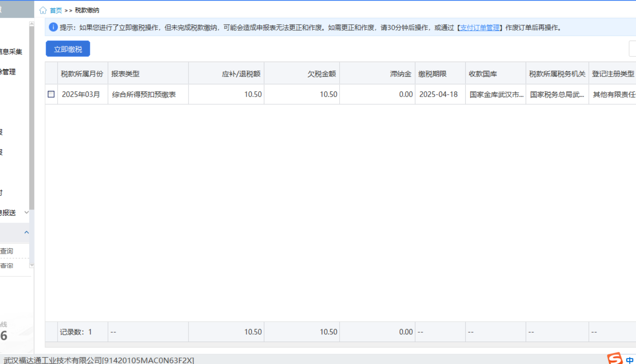Click the 应补/退税额 column header
The height and width of the screenshot is (364, 636).
click(x=241, y=74)
